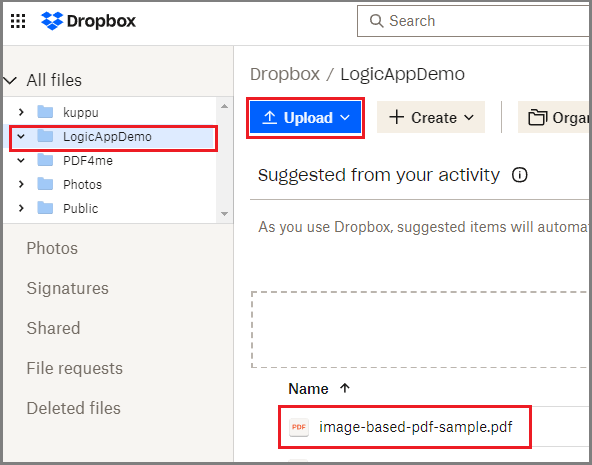Open image-based-pdf-sample.pdf file
Screen dimensions: 592x465
pyautogui.click(x=415, y=427)
